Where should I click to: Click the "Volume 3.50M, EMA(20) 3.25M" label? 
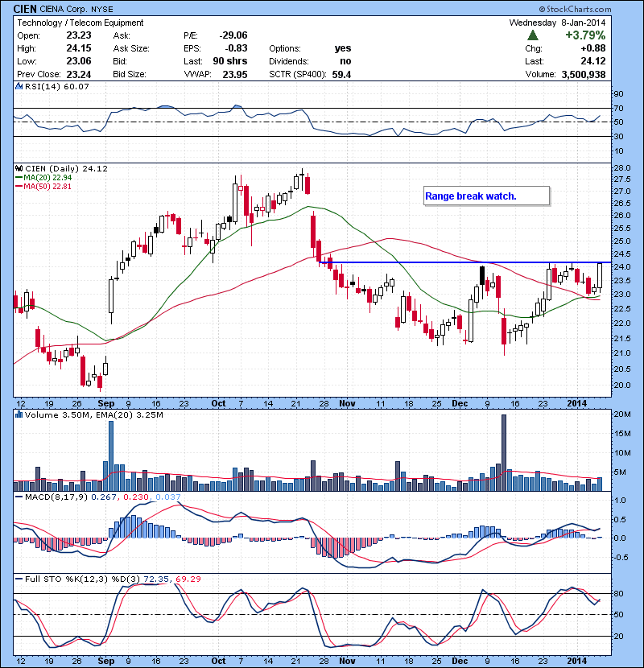click(x=93, y=415)
